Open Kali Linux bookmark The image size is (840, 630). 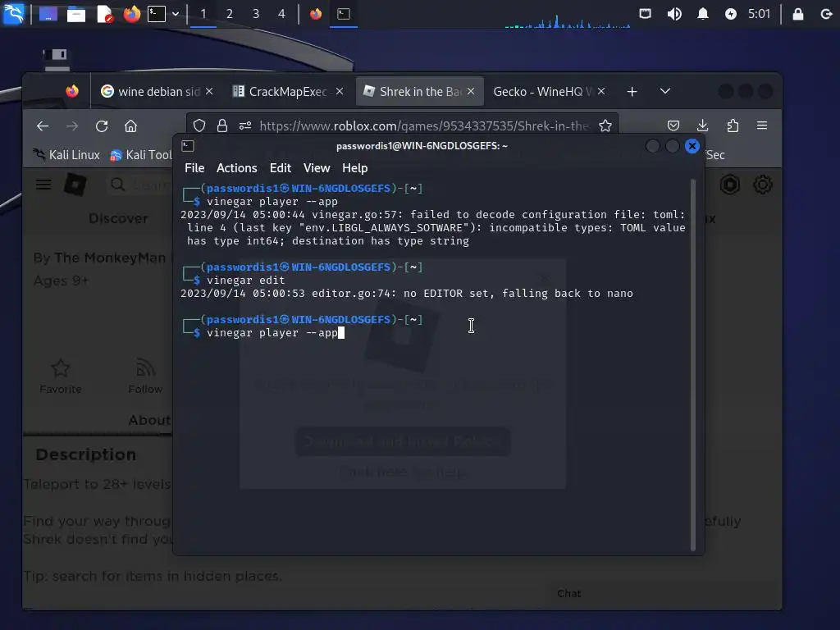click(66, 155)
